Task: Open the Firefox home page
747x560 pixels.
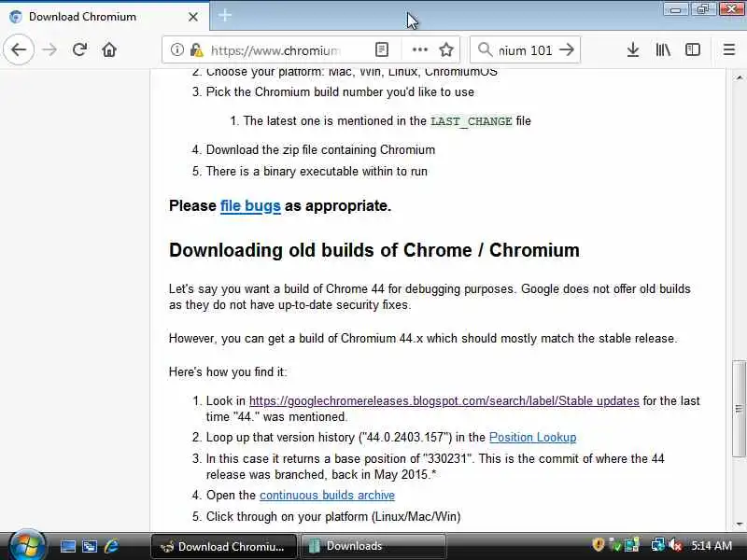Action: click(109, 49)
